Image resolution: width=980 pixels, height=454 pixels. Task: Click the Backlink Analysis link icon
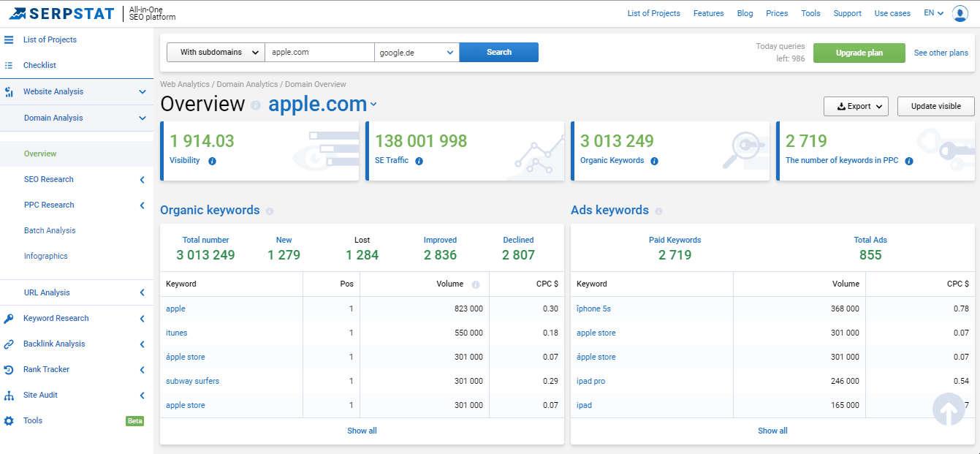coord(9,344)
